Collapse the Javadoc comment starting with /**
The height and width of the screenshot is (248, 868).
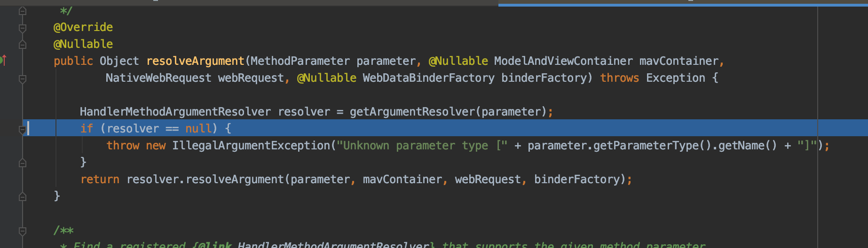pos(22,231)
